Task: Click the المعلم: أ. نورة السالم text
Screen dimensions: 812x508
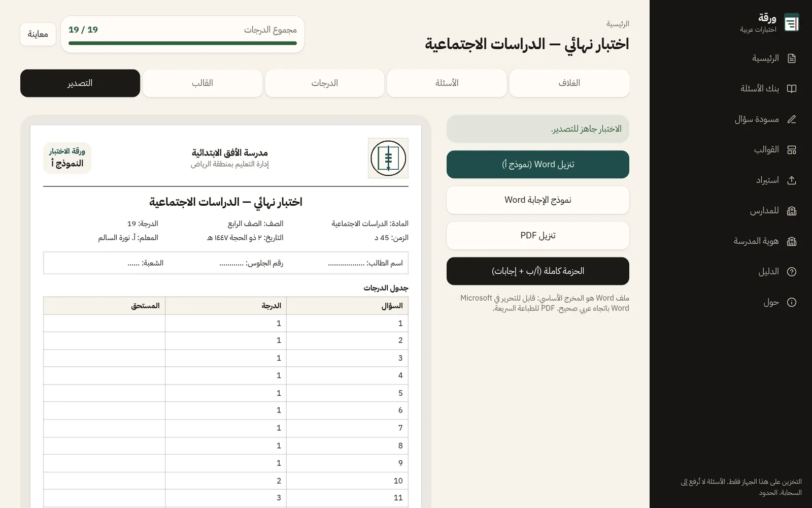Action: tap(128, 238)
